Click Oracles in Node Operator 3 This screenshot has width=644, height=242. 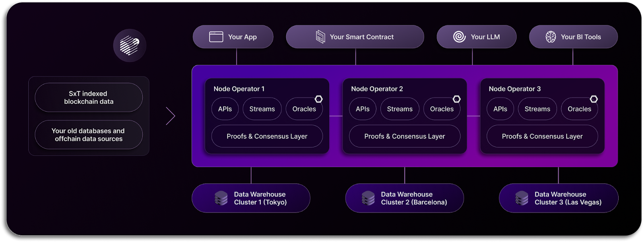(580, 109)
